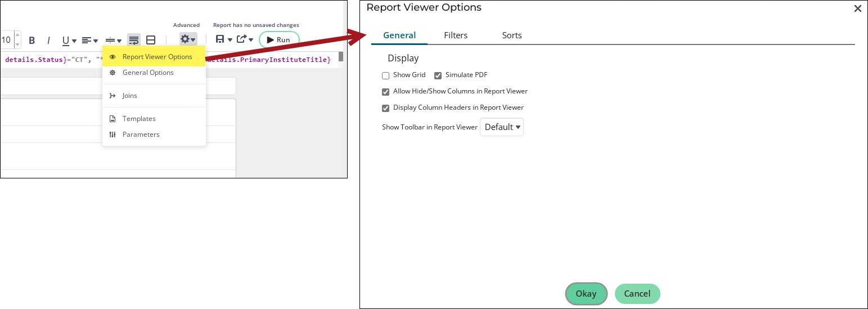This screenshot has width=868, height=309.
Task: Click the save floppy disk icon
Action: (220, 39)
